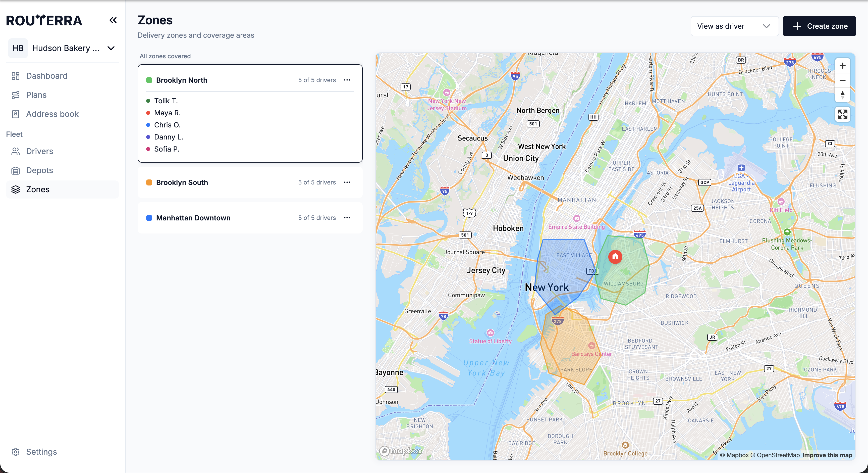
Task: Click the Zones layers icon
Action: pyautogui.click(x=16, y=190)
